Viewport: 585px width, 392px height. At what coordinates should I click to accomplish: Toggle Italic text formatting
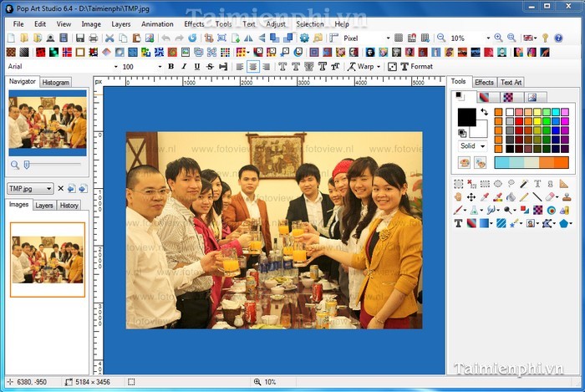coord(184,67)
